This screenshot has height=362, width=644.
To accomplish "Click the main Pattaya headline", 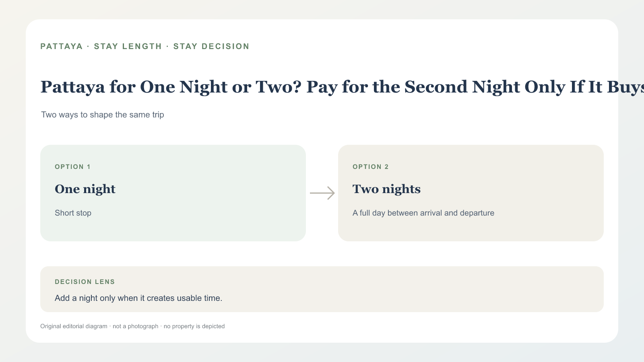I will pos(342,87).
